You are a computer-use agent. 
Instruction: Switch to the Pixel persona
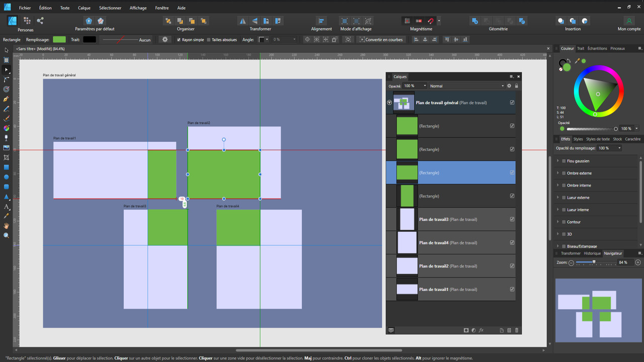tap(27, 21)
